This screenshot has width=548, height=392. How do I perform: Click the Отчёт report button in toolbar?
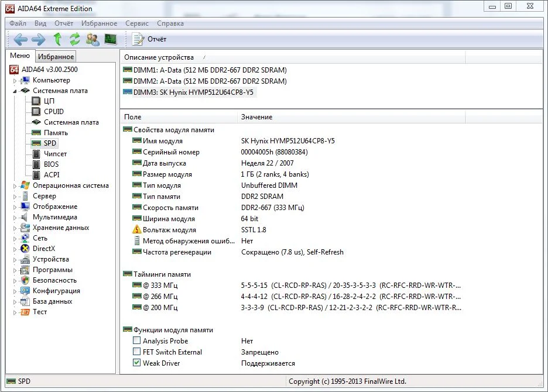(x=150, y=39)
